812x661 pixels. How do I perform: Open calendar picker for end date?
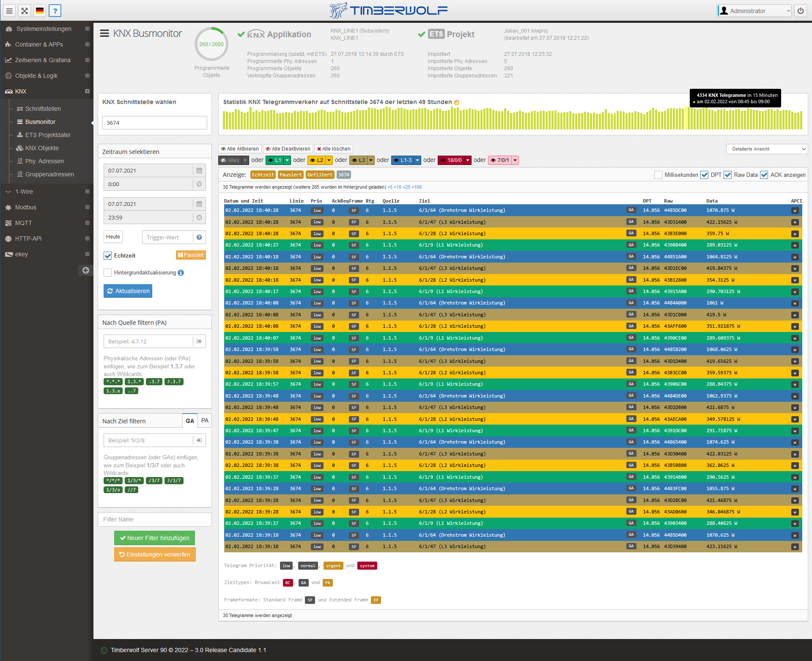pyautogui.click(x=199, y=204)
